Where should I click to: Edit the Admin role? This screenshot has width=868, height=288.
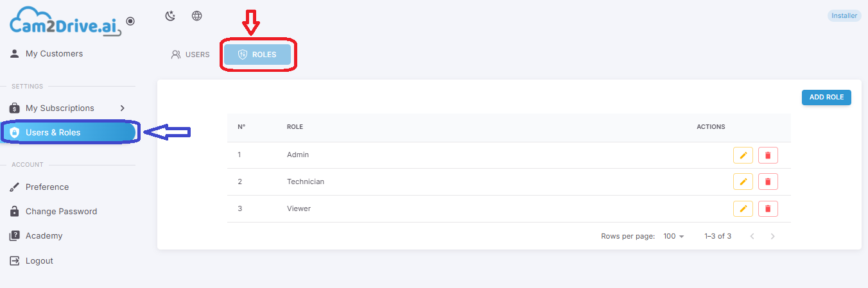(x=743, y=155)
